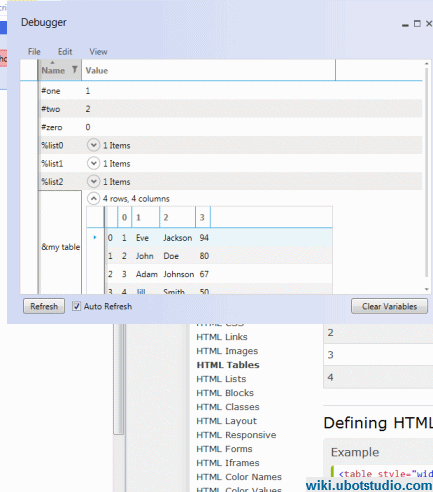Open HTML Classes in browser sidebar
The width and height of the screenshot is (433, 492).
pos(228,407)
